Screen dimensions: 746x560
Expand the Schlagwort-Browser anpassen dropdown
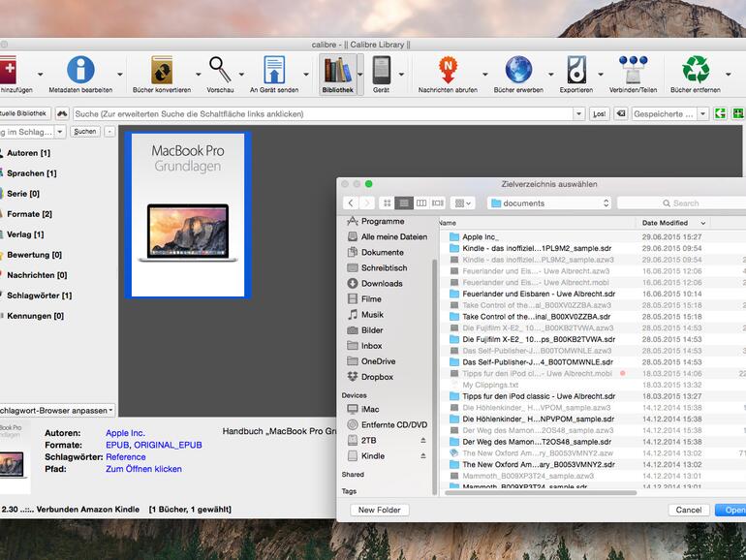click(56, 411)
